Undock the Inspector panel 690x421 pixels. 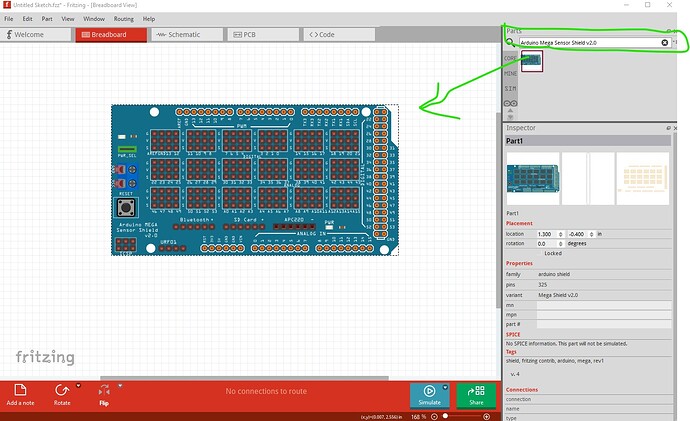668,128
